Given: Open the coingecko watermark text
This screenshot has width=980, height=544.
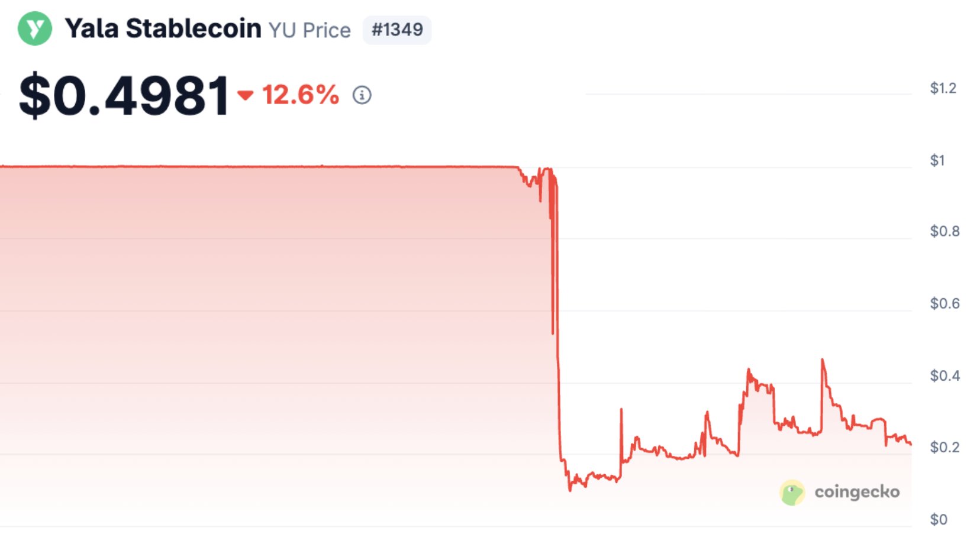Looking at the screenshot, I should click(x=856, y=492).
